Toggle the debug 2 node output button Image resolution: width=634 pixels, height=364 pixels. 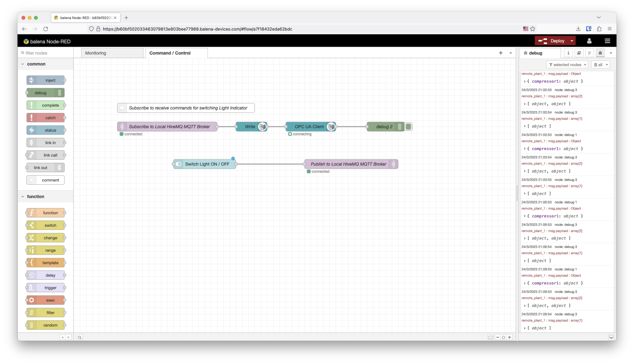pyautogui.click(x=409, y=126)
